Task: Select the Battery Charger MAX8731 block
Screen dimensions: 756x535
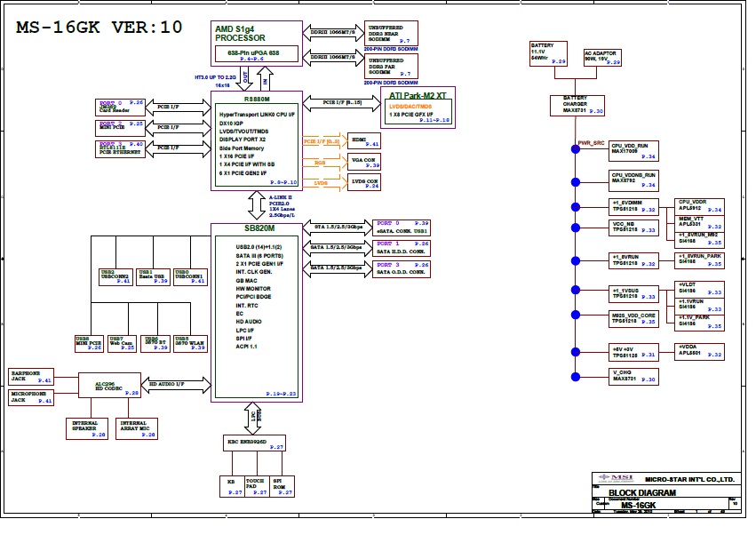Action: pyautogui.click(x=578, y=105)
